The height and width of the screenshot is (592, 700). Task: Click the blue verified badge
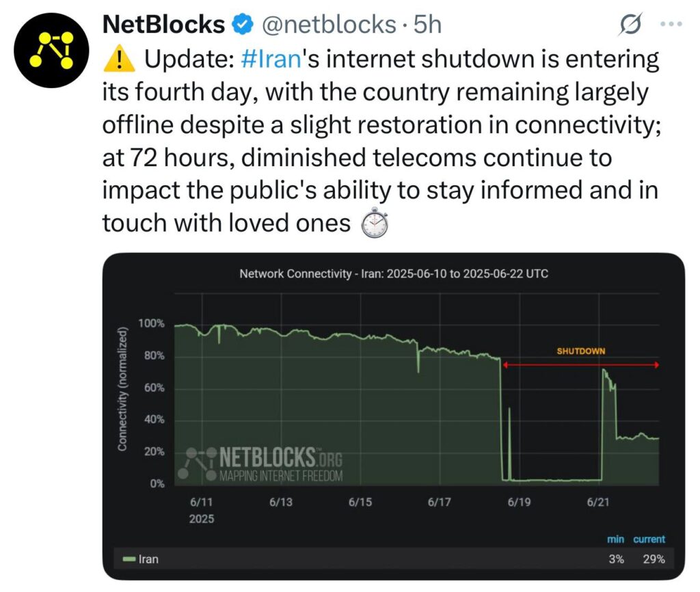[x=243, y=25]
